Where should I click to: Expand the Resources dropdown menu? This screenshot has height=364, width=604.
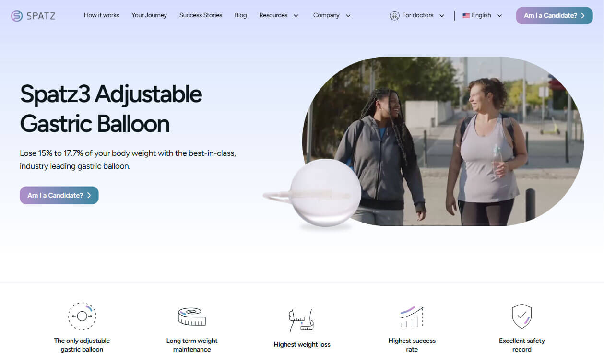click(279, 15)
